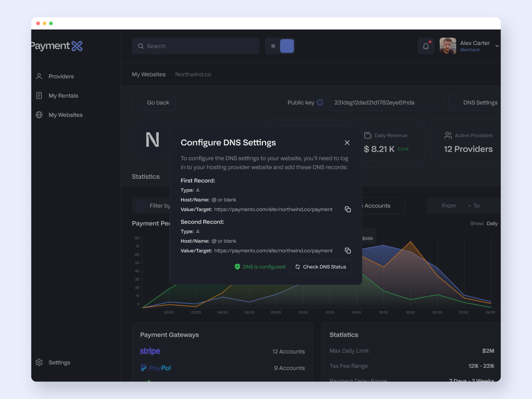This screenshot has width=532, height=399.
Task: Click the PayPal gateway logo
Action: pos(155,368)
